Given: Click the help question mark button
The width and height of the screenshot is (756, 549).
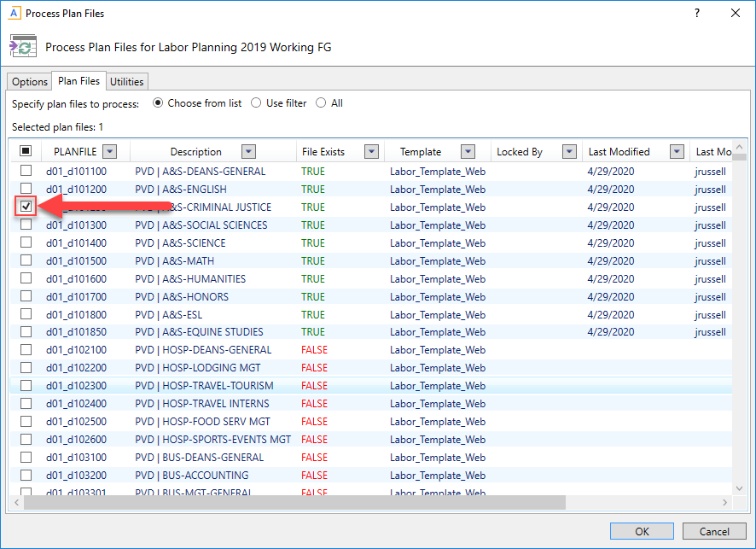Looking at the screenshot, I should point(696,14).
